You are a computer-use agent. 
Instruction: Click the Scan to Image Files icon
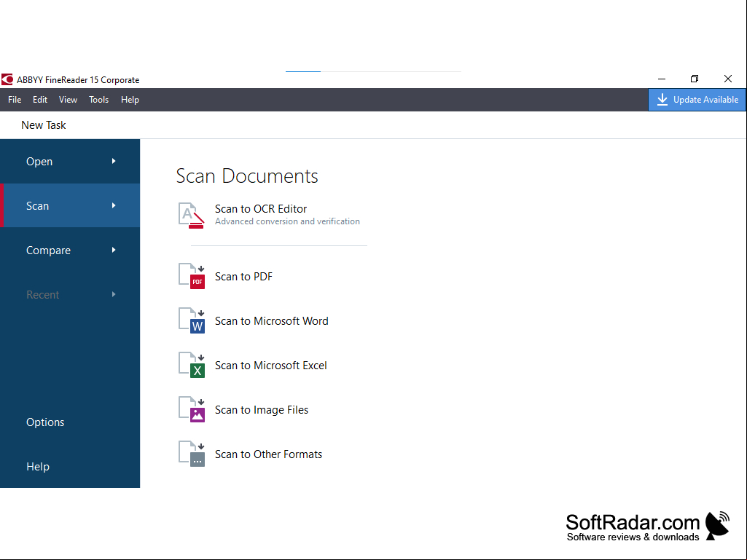[192, 409]
